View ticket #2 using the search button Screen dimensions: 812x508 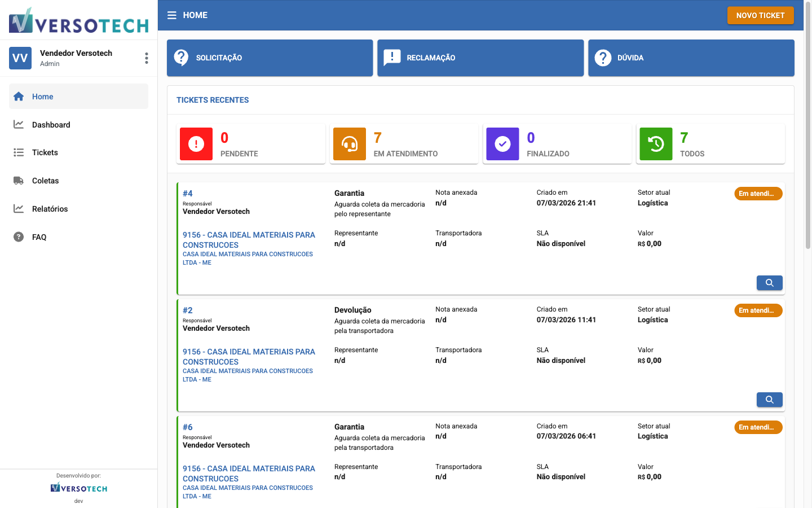click(x=769, y=400)
